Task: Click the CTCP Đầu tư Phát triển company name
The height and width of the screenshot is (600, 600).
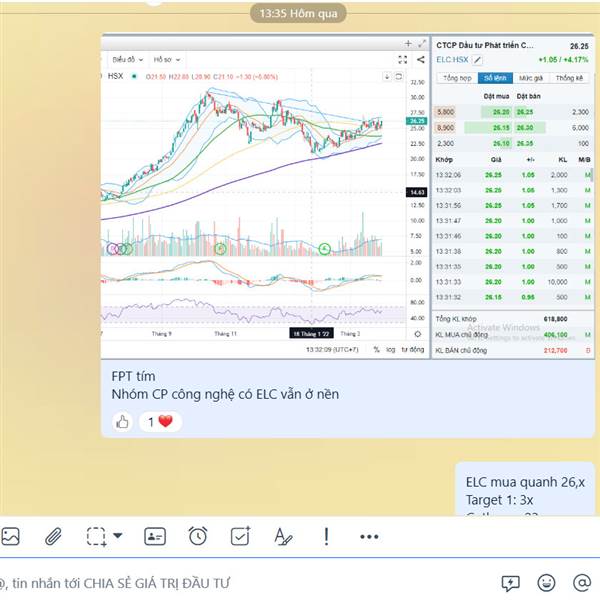Action: coord(485,45)
